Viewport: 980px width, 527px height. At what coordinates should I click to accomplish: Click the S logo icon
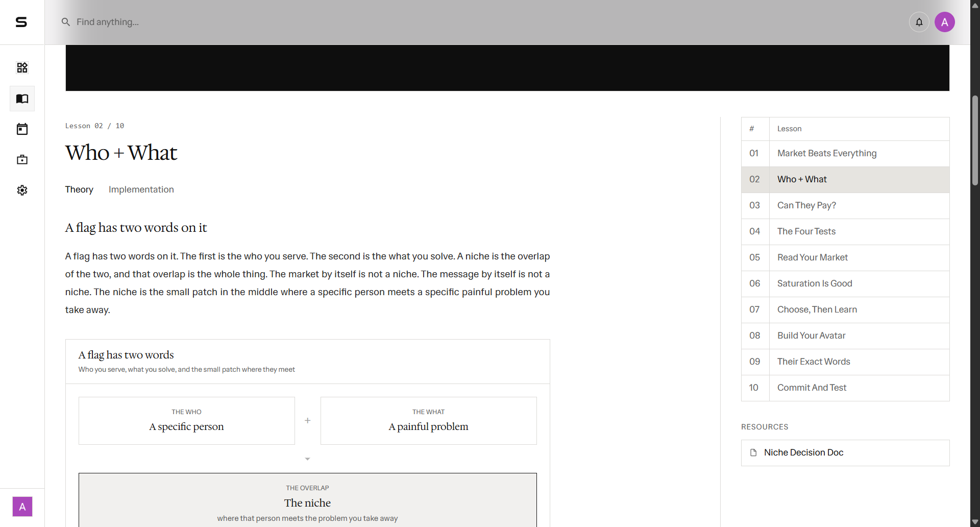[x=21, y=22]
